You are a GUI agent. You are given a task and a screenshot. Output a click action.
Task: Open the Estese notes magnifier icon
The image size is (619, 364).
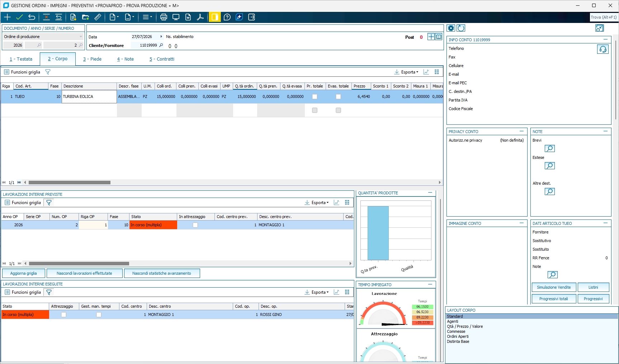pos(549,166)
